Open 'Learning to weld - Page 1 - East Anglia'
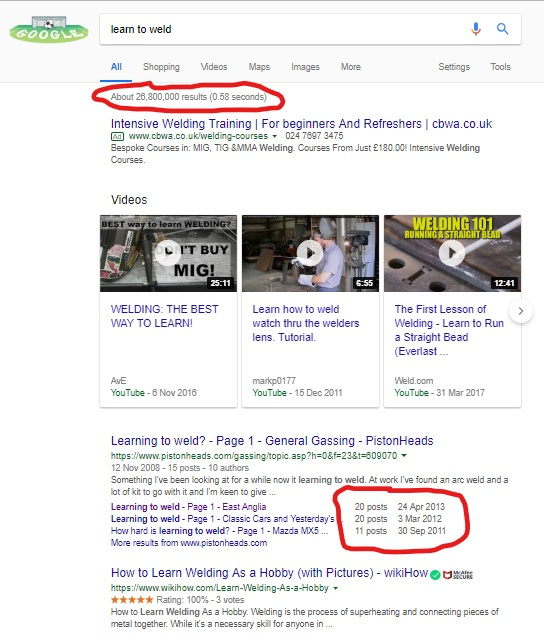Screen dimensions: 544x634 [188, 507]
